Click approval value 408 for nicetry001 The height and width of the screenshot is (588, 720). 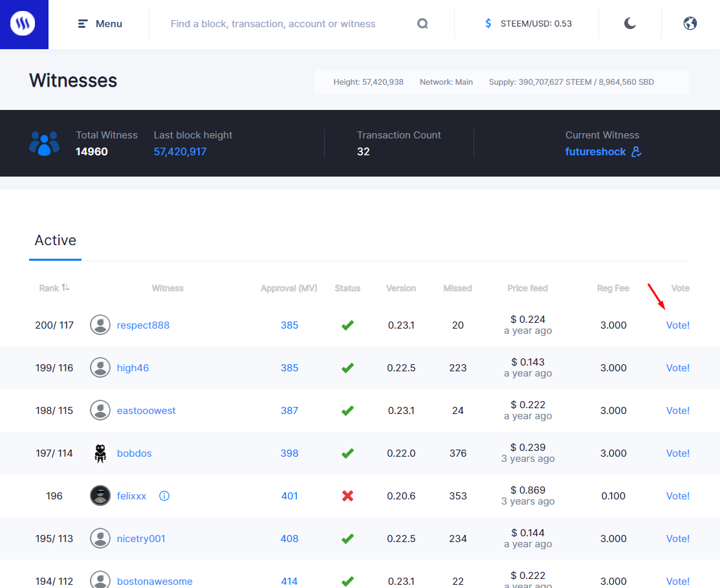(x=289, y=538)
